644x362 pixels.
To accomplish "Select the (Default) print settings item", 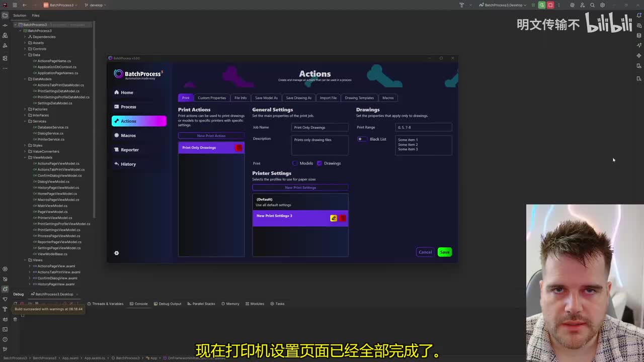I will coord(300,202).
